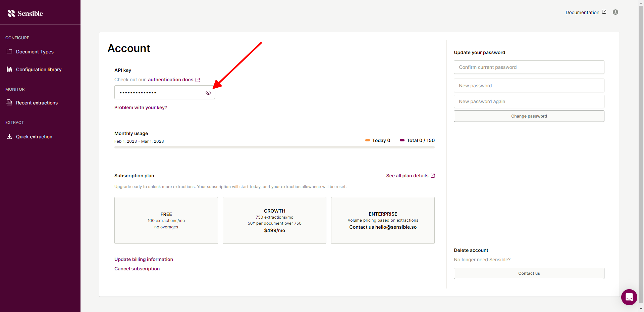Click the CONFIGURE sidebar section label
The height and width of the screenshot is (312, 644).
pyautogui.click(x=17, y=38)
